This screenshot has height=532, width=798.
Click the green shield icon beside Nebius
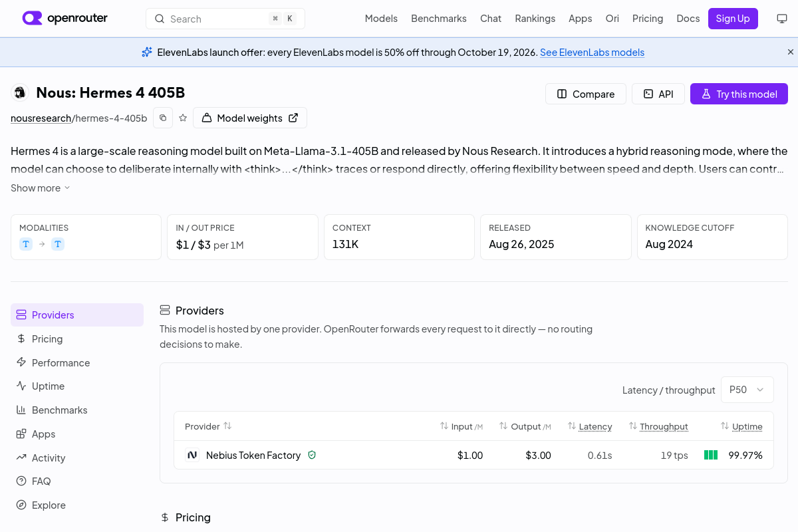click(312, 455)
